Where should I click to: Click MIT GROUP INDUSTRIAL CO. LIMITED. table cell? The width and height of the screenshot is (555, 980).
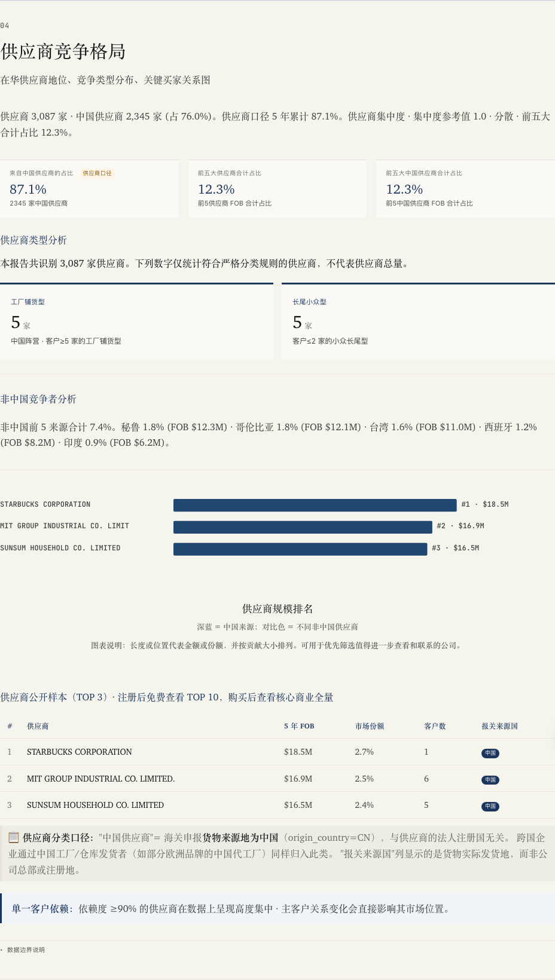point(100,779)
